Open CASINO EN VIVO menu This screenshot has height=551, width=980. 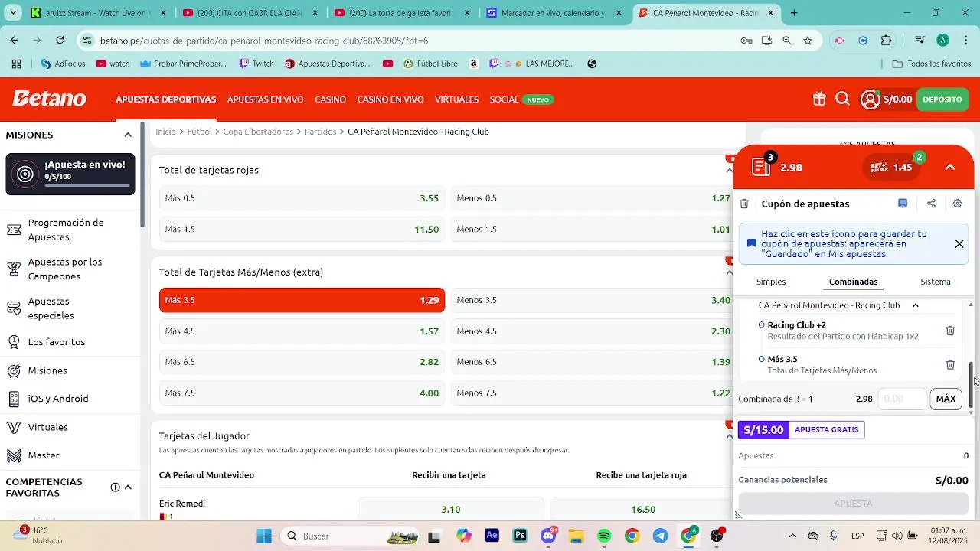390,99
